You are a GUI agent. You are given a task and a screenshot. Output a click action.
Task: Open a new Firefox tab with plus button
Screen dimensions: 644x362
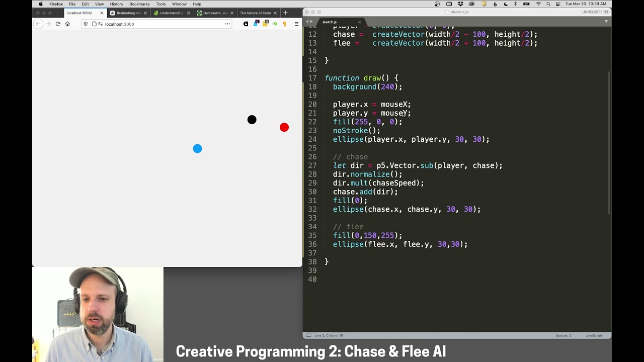point(285,13)
